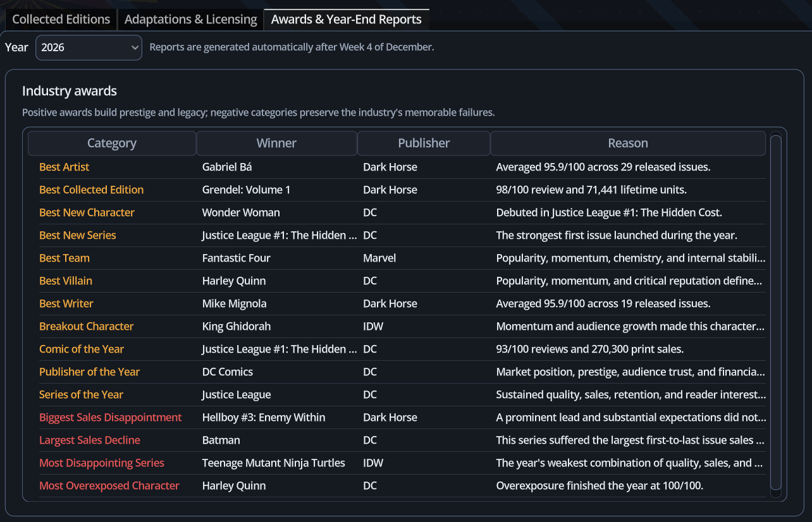Click the awards table vertical scrollbar

[x=775, y=312]
